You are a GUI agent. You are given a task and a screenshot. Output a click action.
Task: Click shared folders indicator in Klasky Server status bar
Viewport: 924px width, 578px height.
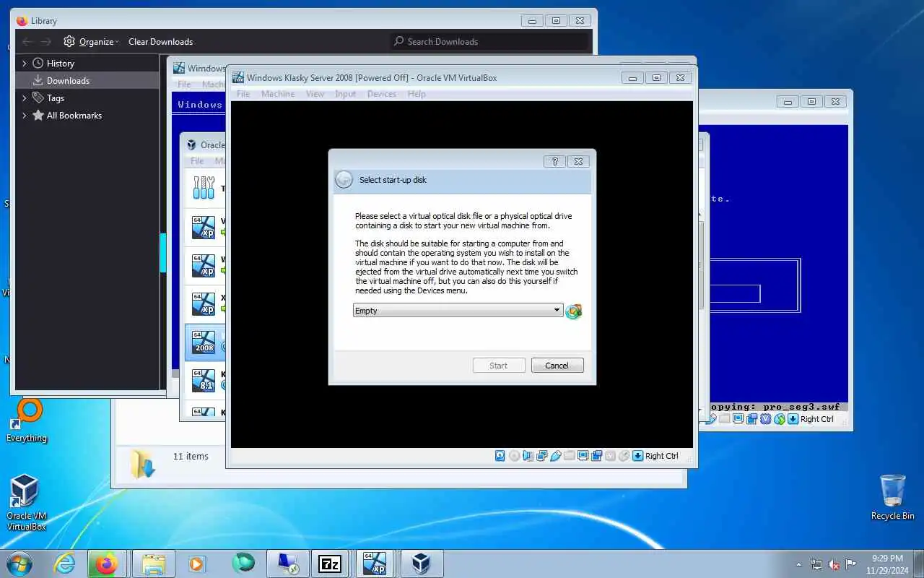pos(569,456)
